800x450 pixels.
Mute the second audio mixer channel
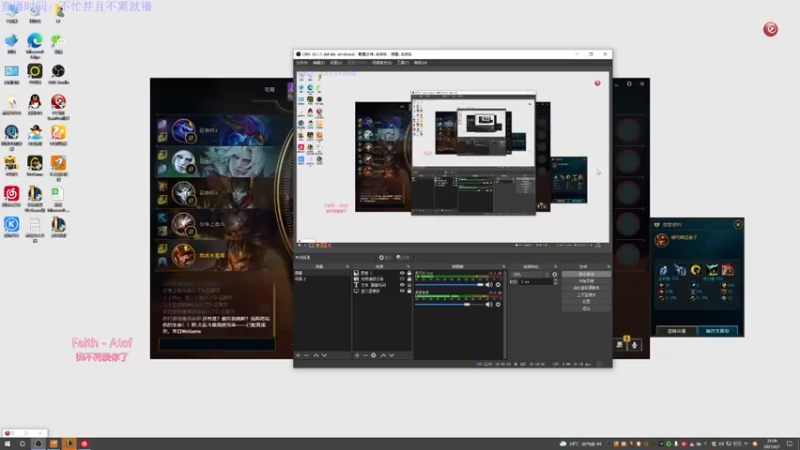click(489, 305)
